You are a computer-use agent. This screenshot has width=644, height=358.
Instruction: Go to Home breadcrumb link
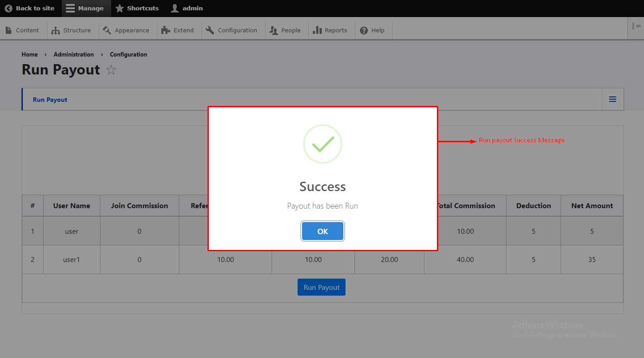click(30, 54)
